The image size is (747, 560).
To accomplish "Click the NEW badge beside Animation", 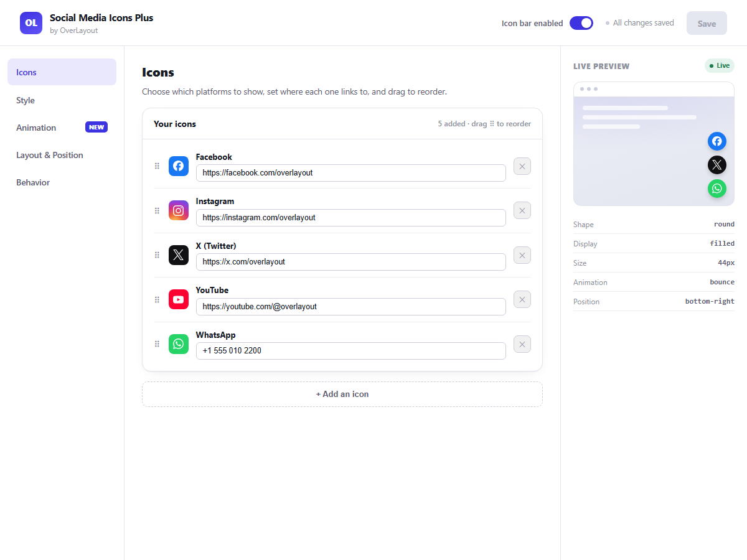I will coord(96,127).
